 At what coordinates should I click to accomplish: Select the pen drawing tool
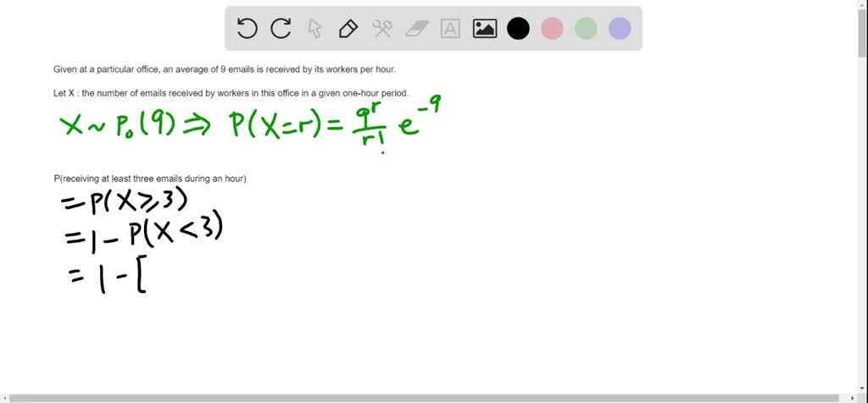(x=348, y=29)
